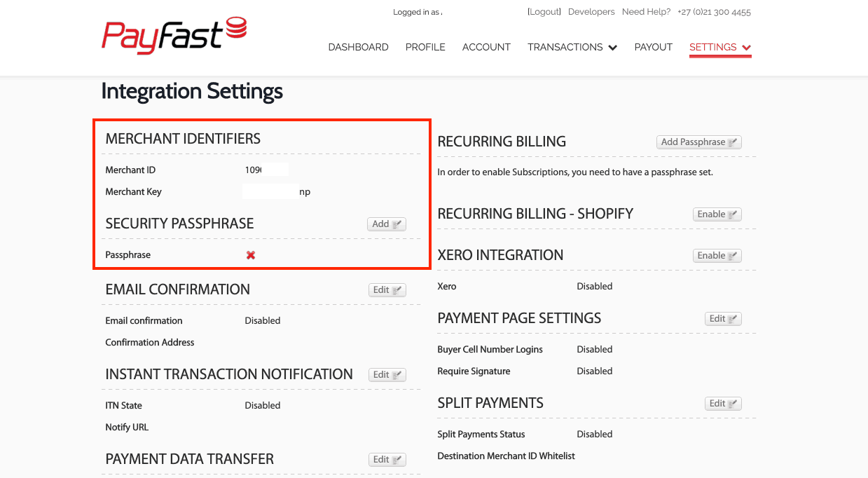Viewport: 868px width, 478px height.
Task: Edit Payment Page Settings
Action: (x=723, y=319)
